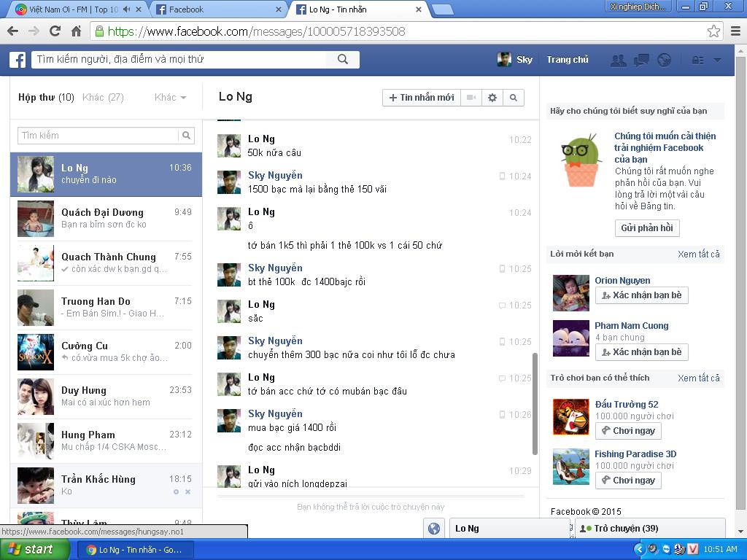The width and height of the screenshot is (747, 560).
Task: Switch to the Khác (27) messages tab
Action: pos(103,98)
